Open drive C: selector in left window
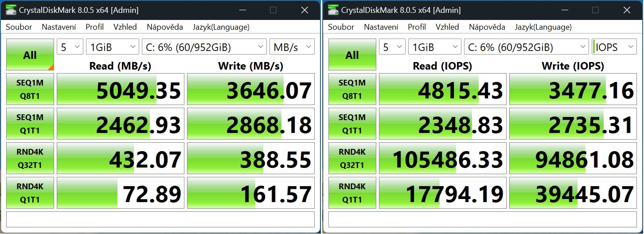The width and height of the screenshot is (644, 234). click(x=204, y=47)
